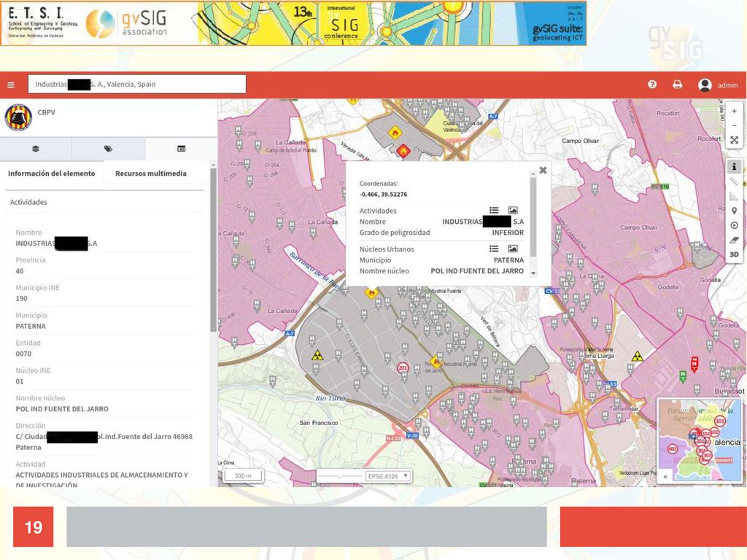
Task: Click the yellow flame marker at the popup's bottom edge
Action: click(x=371, y=292)
